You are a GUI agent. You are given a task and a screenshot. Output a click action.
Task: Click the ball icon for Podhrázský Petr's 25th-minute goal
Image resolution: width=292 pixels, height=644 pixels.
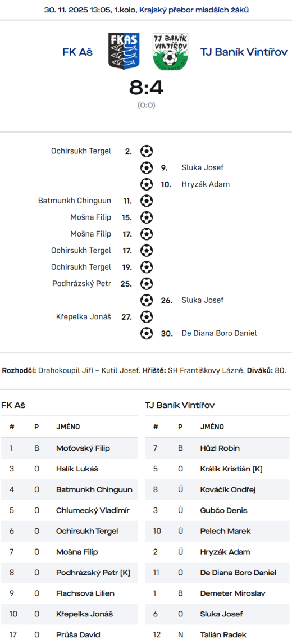click(146, 283)
